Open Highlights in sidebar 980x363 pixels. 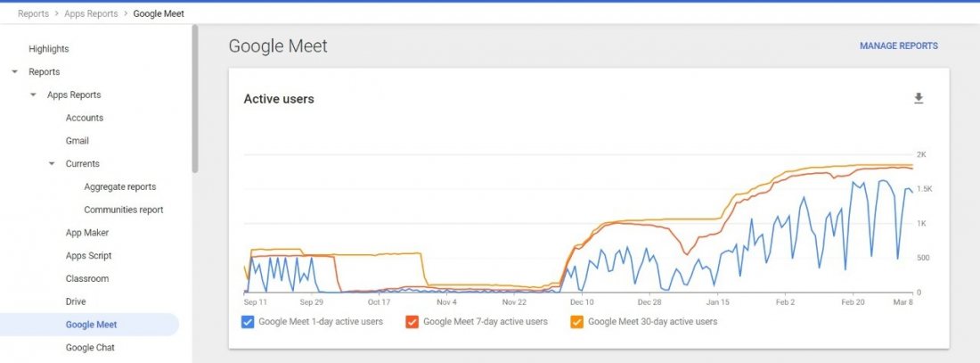(x=48, y=49)
